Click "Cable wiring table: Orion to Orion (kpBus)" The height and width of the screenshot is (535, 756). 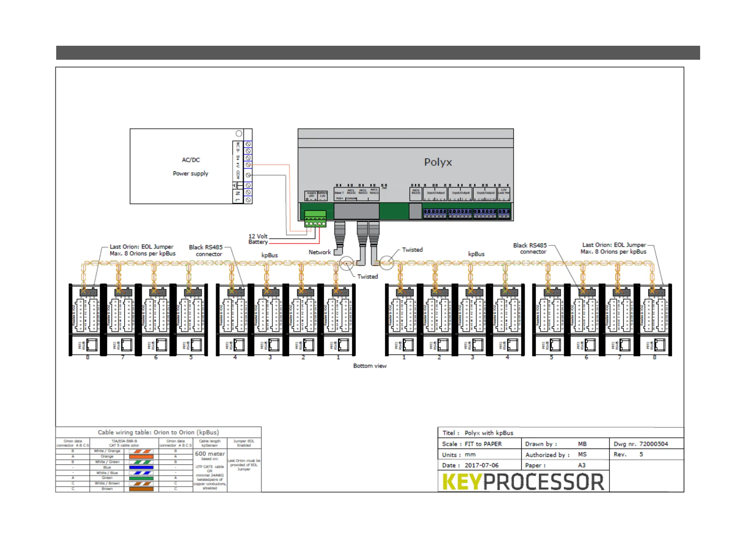(x=158, y=432)
